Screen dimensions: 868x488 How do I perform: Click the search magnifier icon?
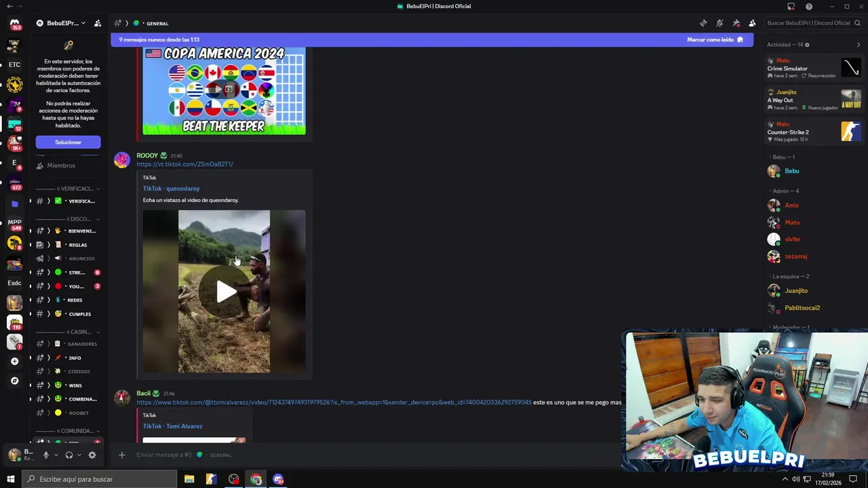click(858, 23)
